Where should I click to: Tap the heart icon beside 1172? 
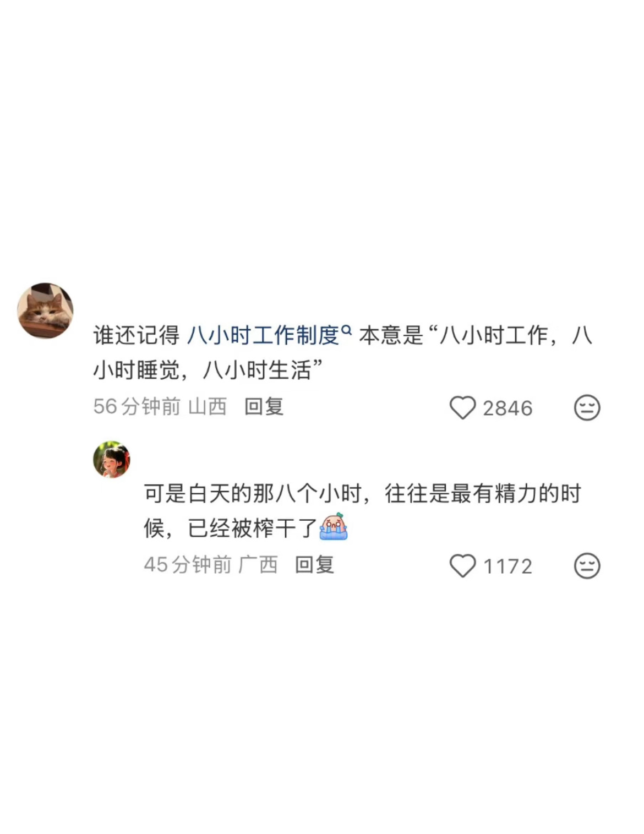[x=462, y=566]
